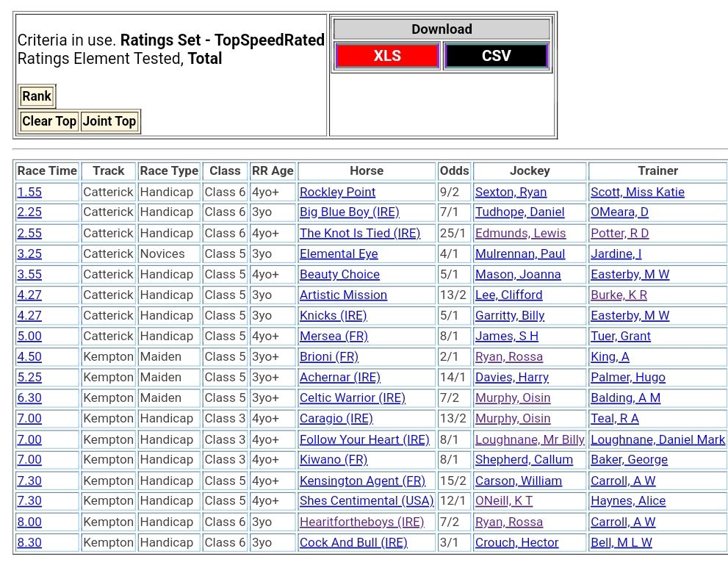Open horse Rockley Point
Screen dimensions: 728x565
(337, 192)
